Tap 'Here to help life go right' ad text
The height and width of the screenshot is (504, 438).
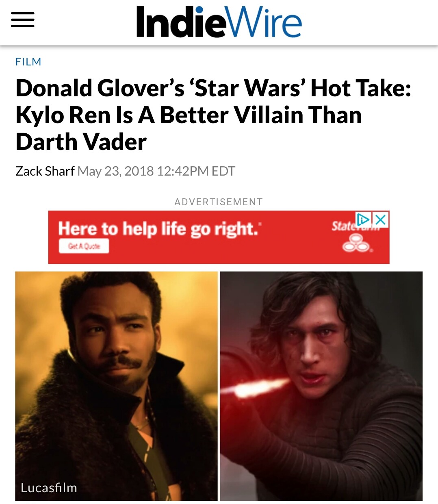point(159,229)
